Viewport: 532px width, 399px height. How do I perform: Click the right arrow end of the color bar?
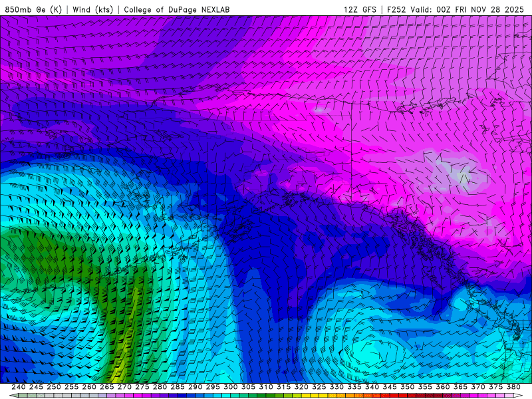(x=518, y=396)
